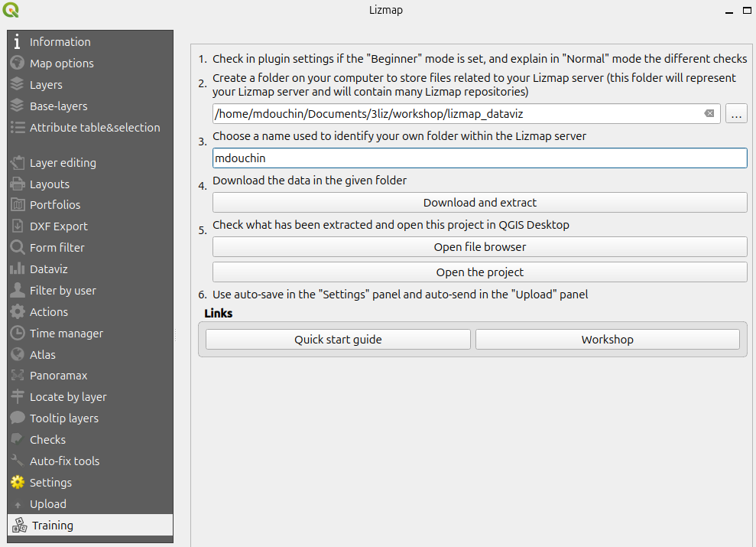Select the Filter by user label
The width and height of the screenshot is (756, 547).
63,291
